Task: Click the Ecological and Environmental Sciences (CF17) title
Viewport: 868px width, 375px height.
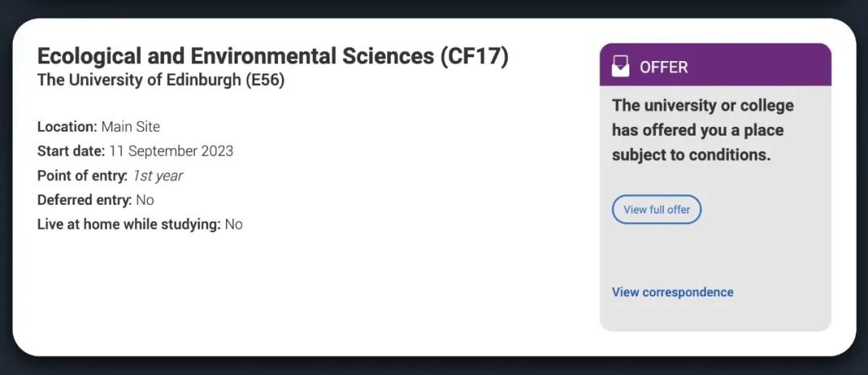Action: click(x=272, y=56)
